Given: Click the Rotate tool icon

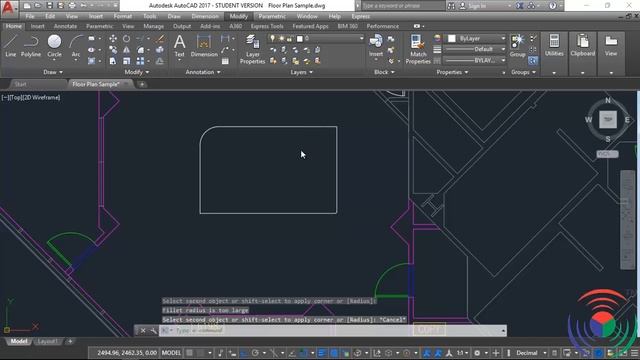Looking at the screenshot, I should (x=127, y=38).
